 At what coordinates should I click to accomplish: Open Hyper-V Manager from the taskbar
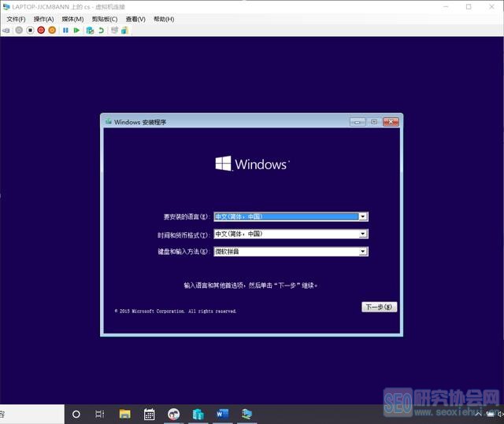(198, 414)
